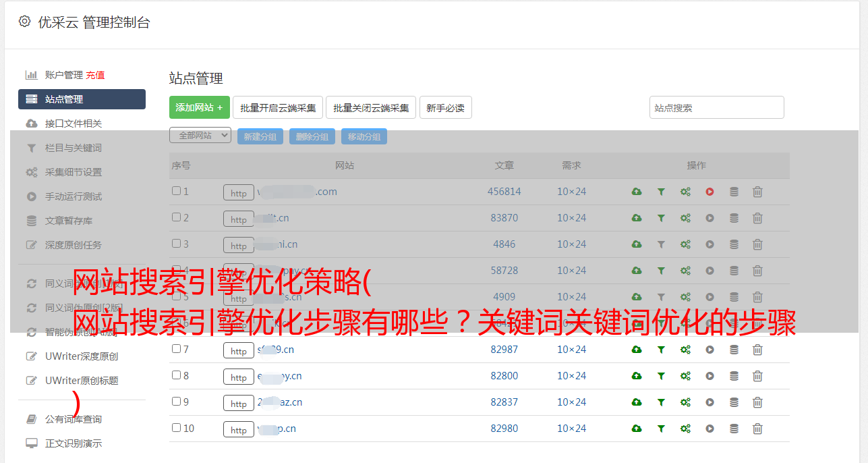Tick the checkbox for site 10
The height and width of the screenshot is (463, 868).
176,428
